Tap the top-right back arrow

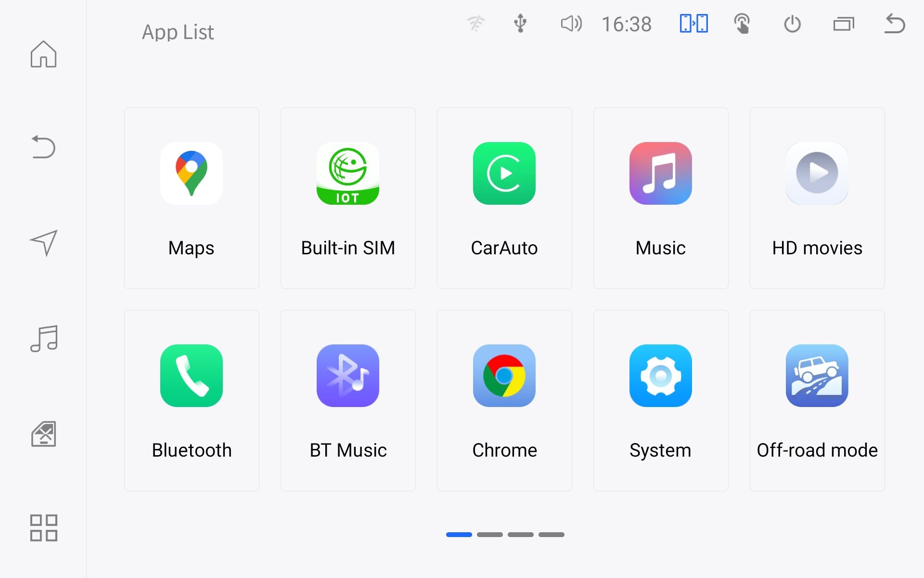click(895, 24)
